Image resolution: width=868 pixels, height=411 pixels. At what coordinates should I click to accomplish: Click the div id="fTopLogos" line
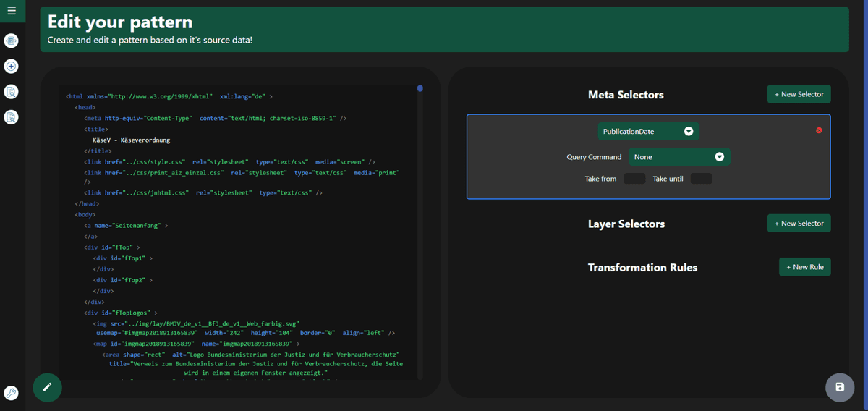(121, 313)
